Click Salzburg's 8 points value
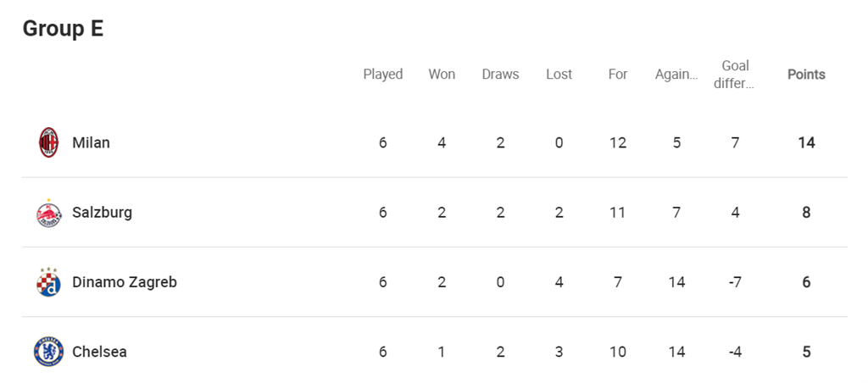The width and height of the screenshot is (868, 383). tap(806, 213)
